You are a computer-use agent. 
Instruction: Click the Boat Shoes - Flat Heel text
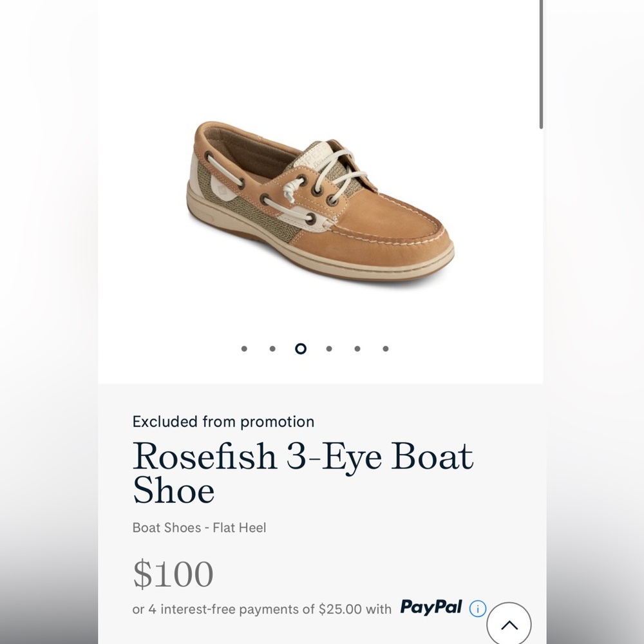200,527
